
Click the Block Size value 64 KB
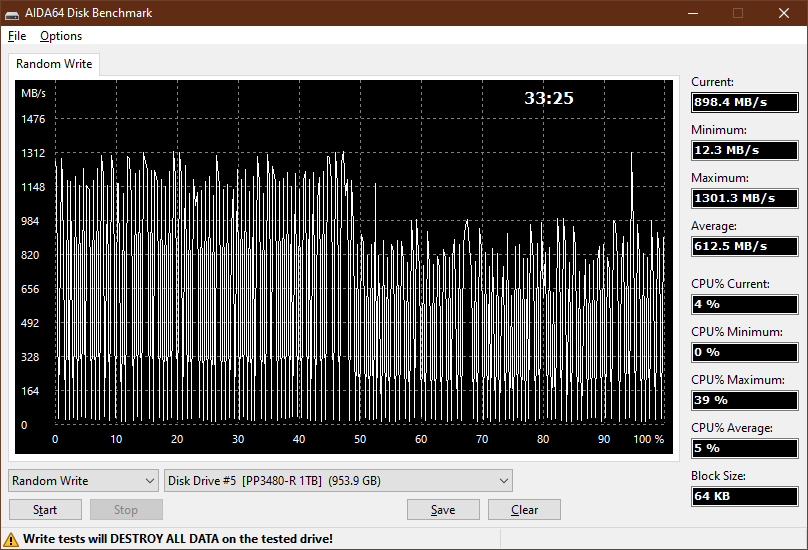coord(745,496)
